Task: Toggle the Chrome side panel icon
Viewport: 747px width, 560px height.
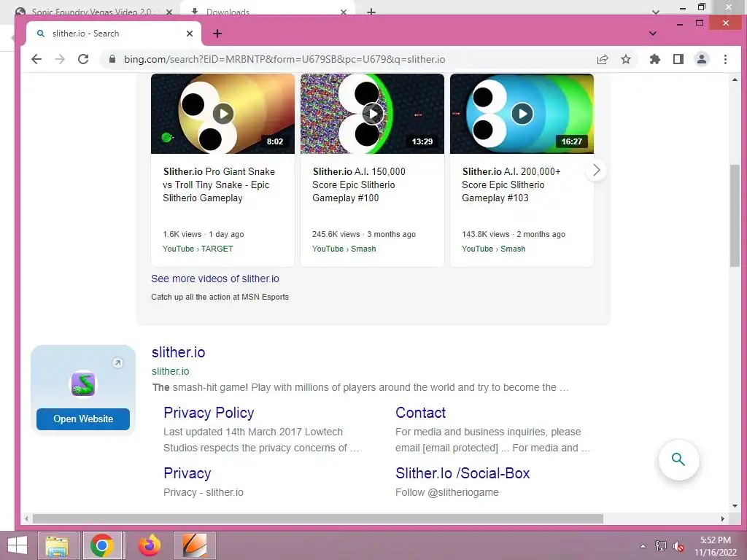Action: click(x=678, y=59)
